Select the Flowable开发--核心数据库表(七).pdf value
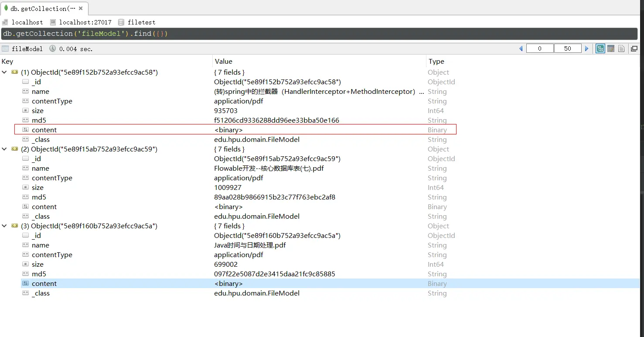644x337 pixels. 269,168
